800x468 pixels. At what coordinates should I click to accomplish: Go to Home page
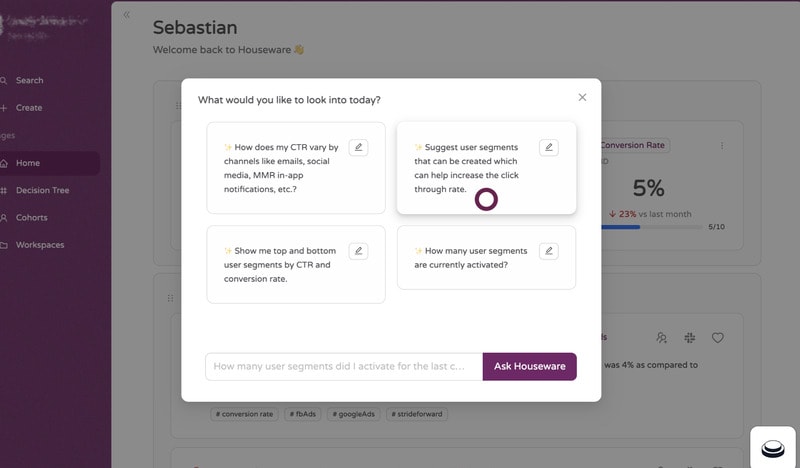(x=27, y=163)
